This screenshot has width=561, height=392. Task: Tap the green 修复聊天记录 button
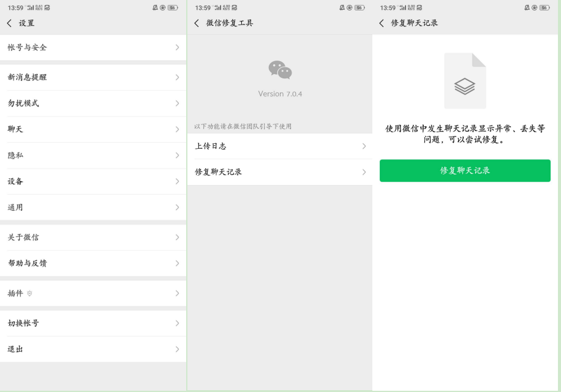click(464, 171)
